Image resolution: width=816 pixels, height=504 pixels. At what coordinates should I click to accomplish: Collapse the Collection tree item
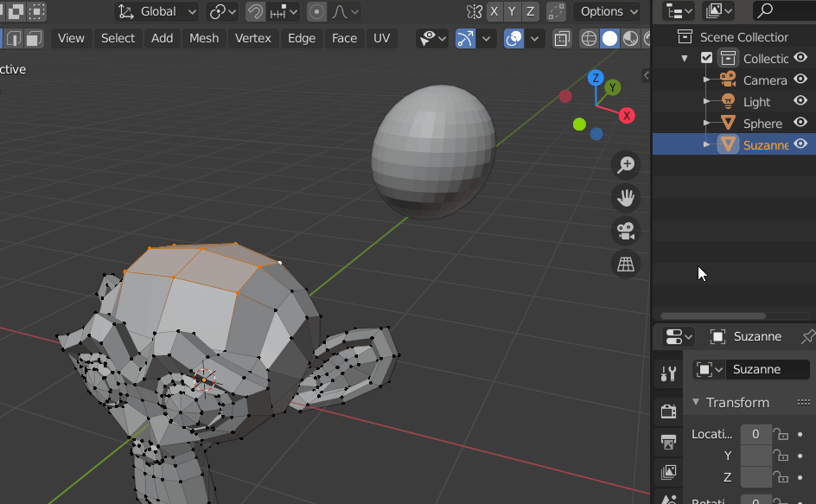tap(685, 58)
